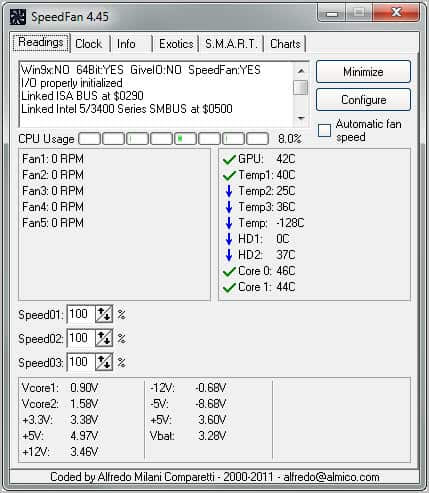The width and height of the screenshot is (429, 493).
Task: Click the Vbat 3.28V reading
Action: point(188,436)
